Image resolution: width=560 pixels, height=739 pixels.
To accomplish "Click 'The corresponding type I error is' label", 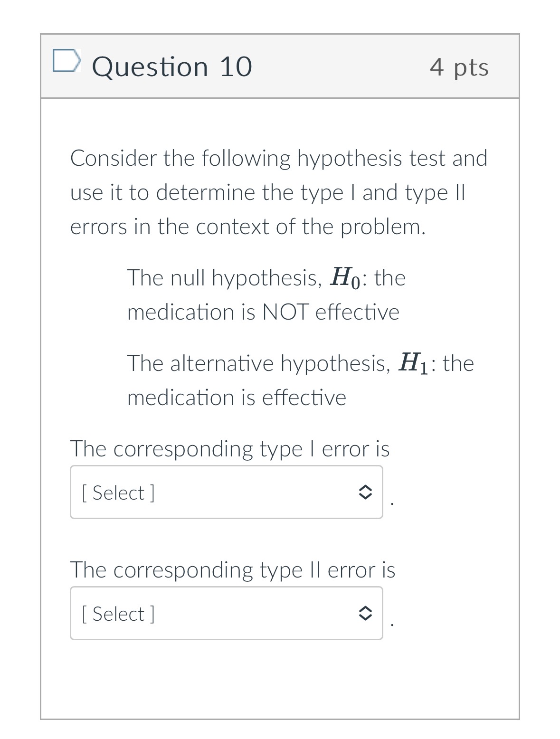I will [x=230, y=449].
